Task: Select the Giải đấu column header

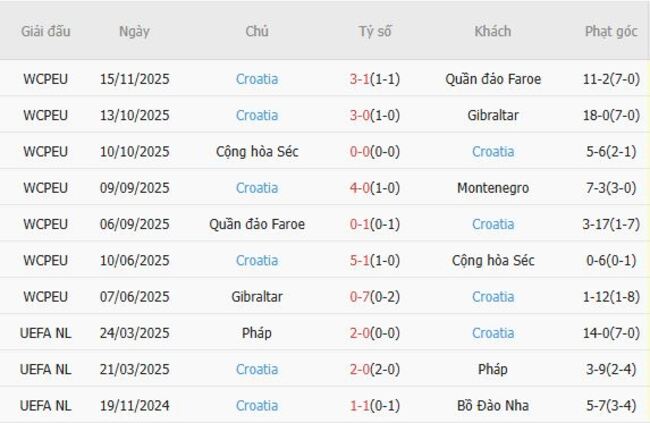Action: 46,31
